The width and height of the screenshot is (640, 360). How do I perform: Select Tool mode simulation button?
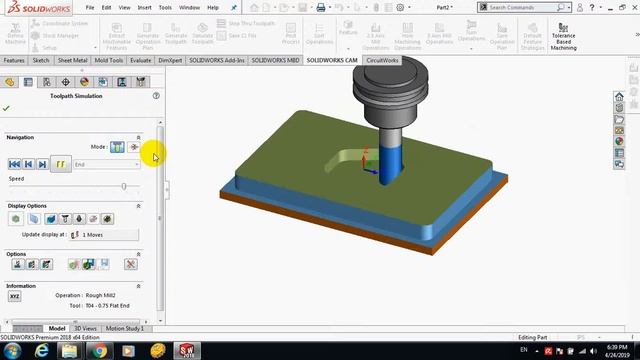coord(117,147)
